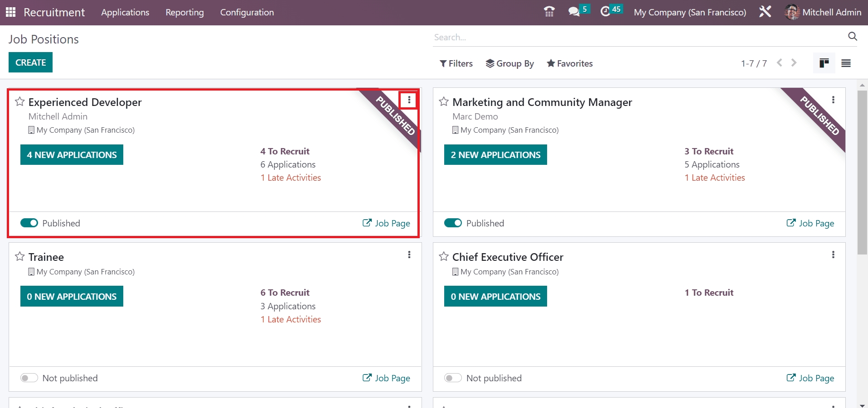Screen dimensions: 868x408
Task: Switch to kanban view
Action: click(824, 63)
